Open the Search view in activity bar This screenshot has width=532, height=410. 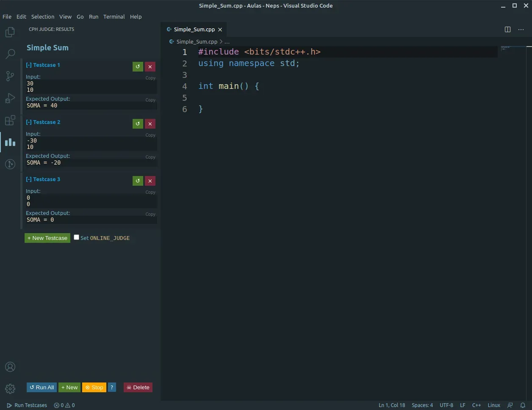pos(10,54)
